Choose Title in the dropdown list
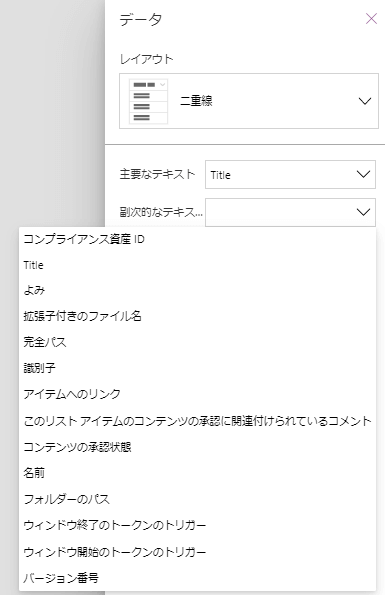This screenshot has height=595, width=385. coord(197,265)
